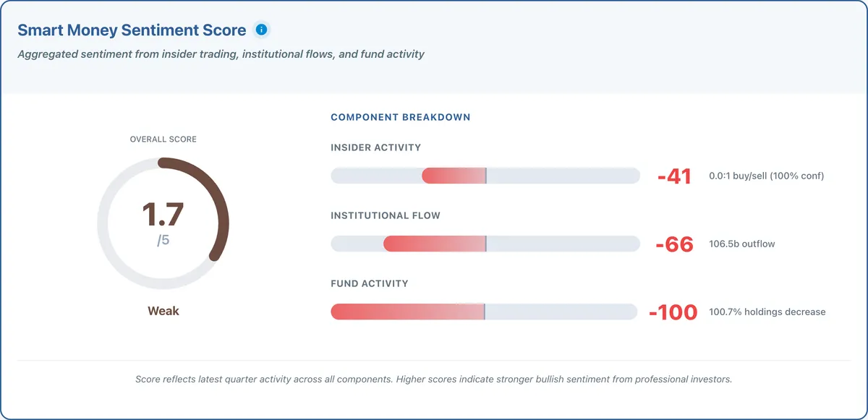Select the -66 institutional flow score
The image size is (868, 420).
(x=674, y=244)
